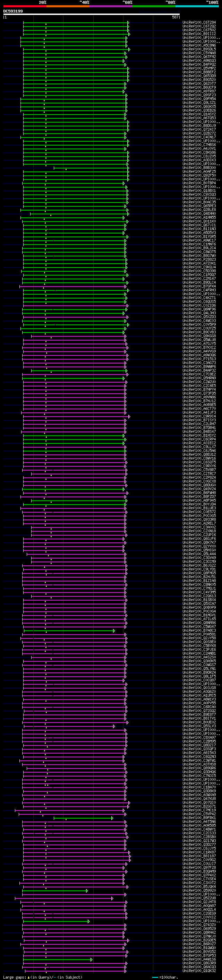The image size is (222, 980).
Task: Click hit label UniRef100_C5YNA8
Action: pyautogui.click(x=199, y=53)
